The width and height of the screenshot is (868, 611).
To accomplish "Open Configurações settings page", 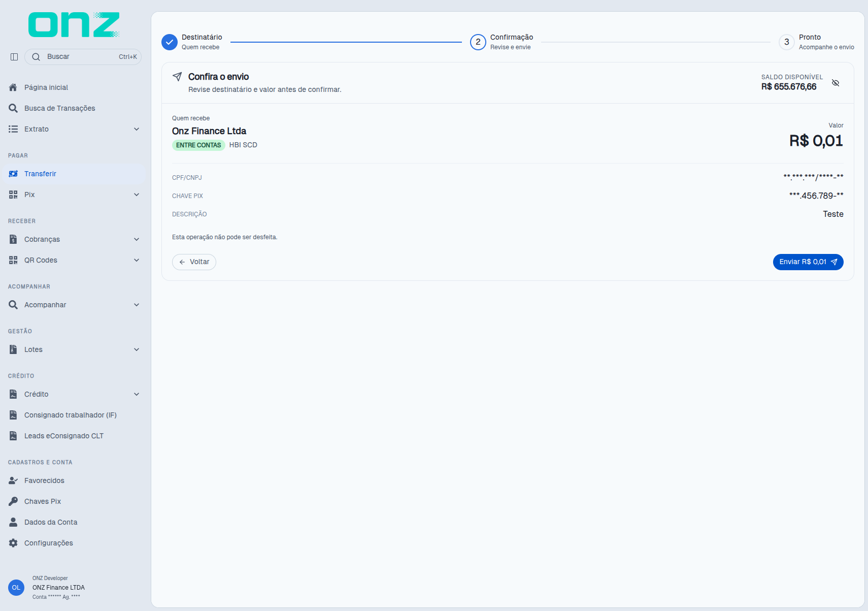I will coord(74,543).
